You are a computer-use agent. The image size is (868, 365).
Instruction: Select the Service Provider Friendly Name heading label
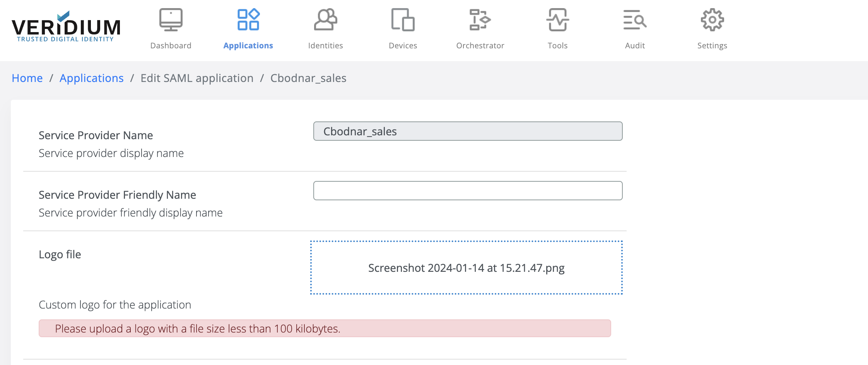click(x=117, y=195)
